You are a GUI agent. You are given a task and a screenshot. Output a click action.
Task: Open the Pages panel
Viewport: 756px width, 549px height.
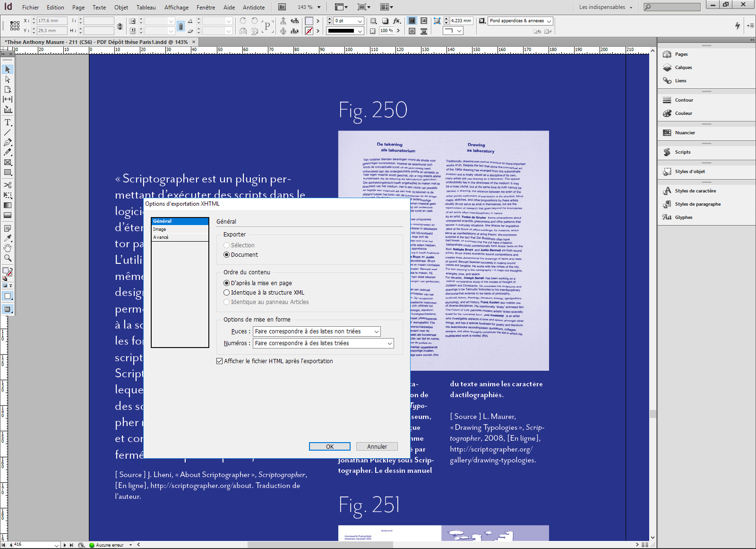coord(681,54)
